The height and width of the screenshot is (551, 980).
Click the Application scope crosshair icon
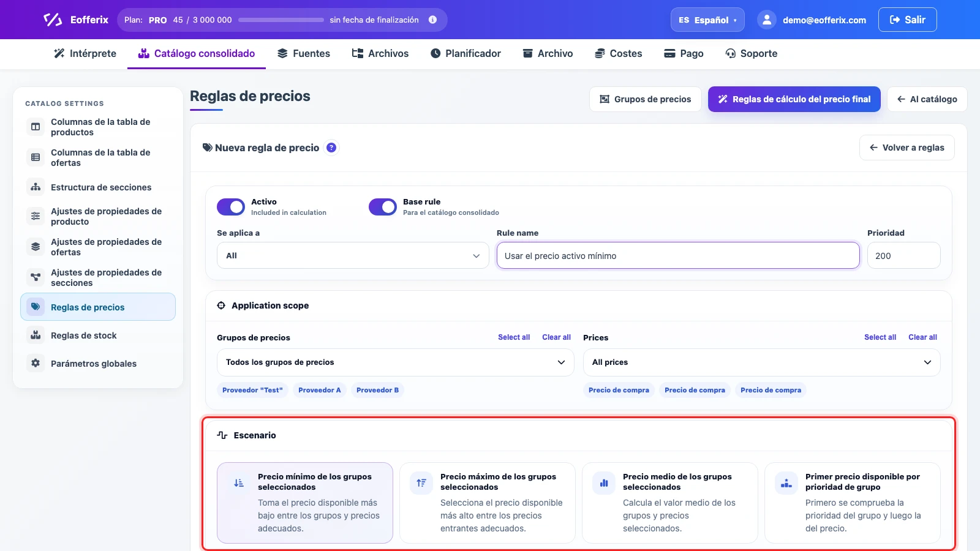tap(221, 305)
